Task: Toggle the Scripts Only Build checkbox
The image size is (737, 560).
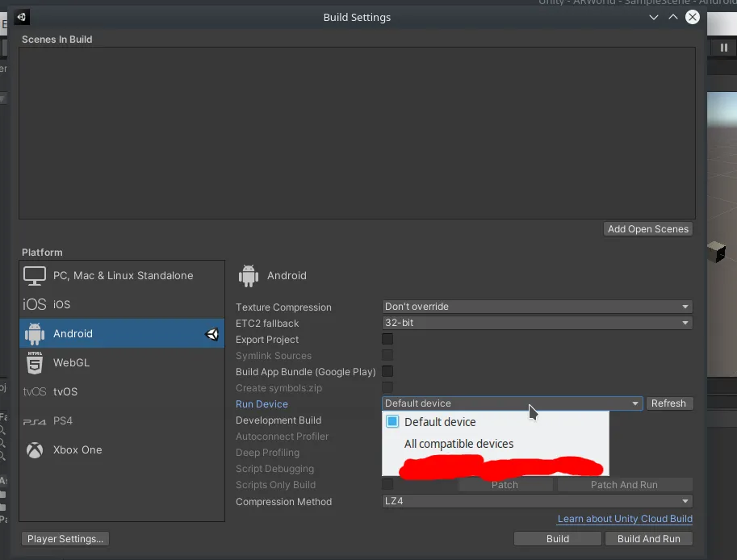Action: tap(387, 484)
